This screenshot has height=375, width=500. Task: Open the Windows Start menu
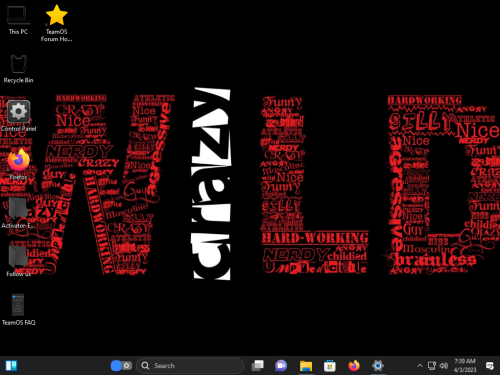click(x=11, y=366)
